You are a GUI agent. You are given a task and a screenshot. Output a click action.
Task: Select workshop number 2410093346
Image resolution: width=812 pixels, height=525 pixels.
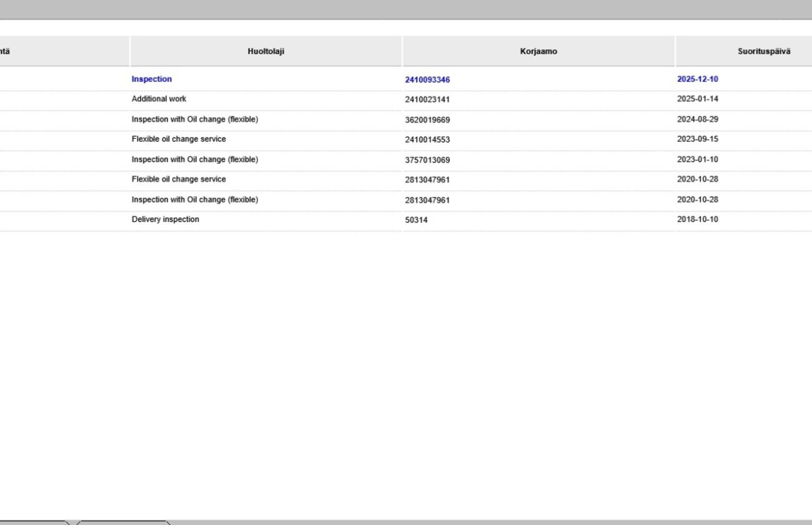[427, 80]
